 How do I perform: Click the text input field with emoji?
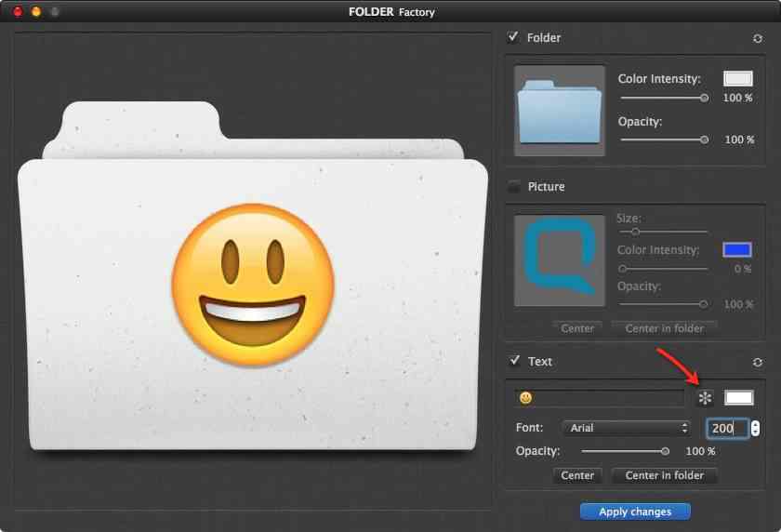[x=600, y=398]
